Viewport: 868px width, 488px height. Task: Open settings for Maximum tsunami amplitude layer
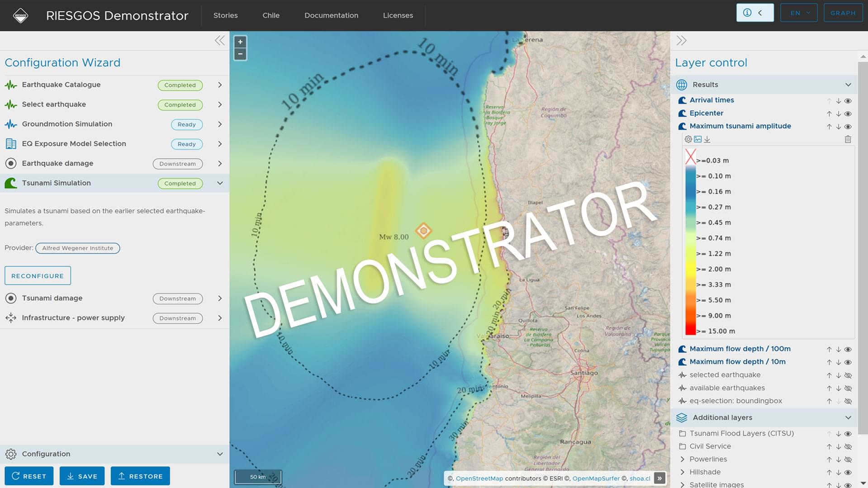688,139
